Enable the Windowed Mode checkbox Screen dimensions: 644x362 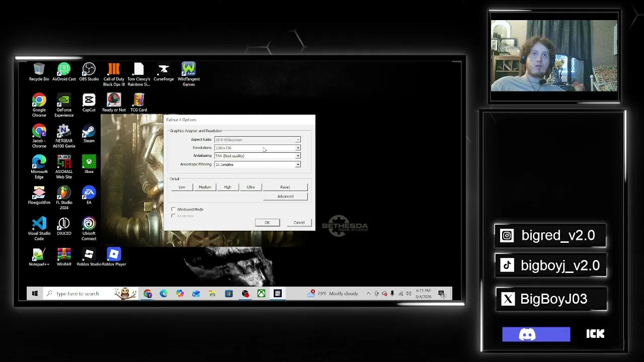click(x=174, y=209)
